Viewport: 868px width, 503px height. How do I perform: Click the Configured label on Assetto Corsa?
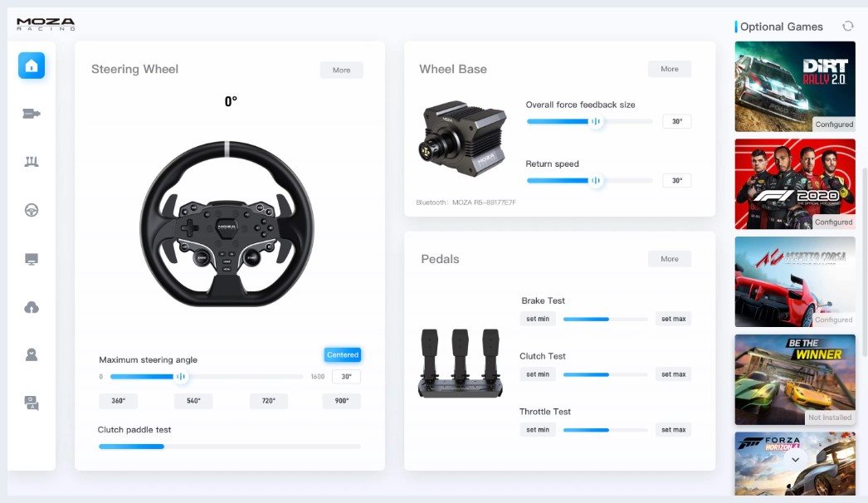tap(834, 320)
